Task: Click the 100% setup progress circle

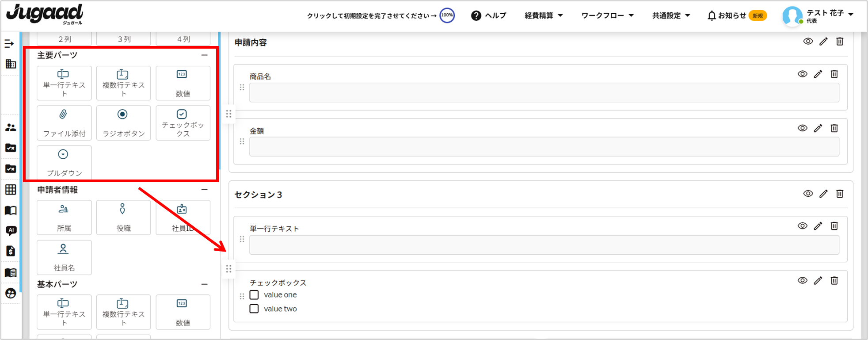Action: [447, 15]
